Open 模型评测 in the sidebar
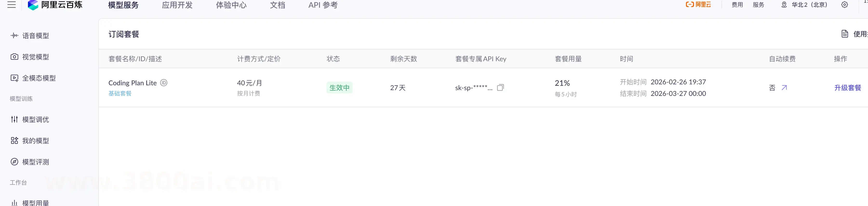868x206 pixels. coord(35,162)
